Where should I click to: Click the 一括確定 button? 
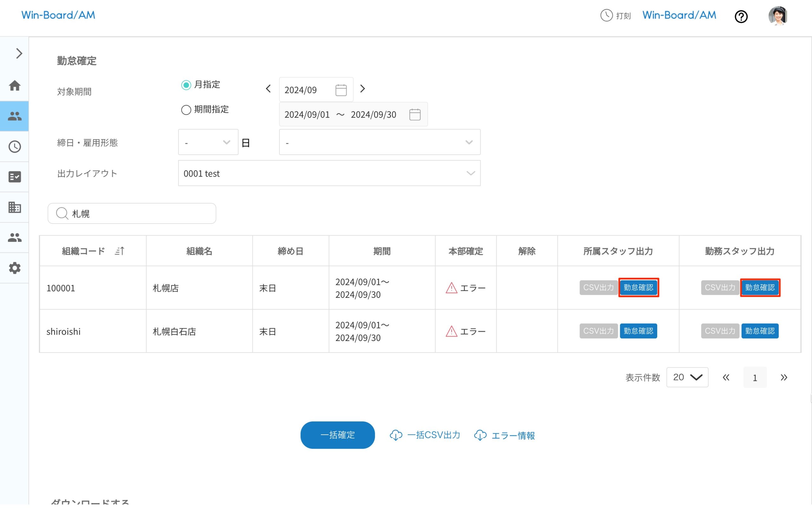tap(337, 435)
